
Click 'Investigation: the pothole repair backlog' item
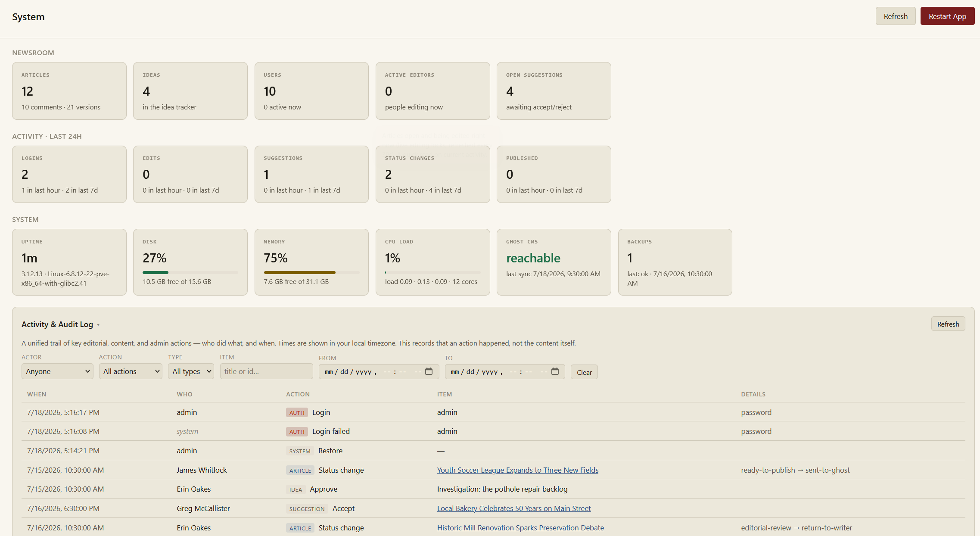pyautogui.click(x=502, y=489)
